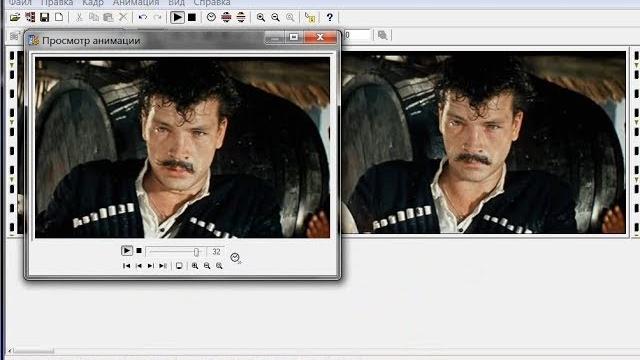
Task: Zoom out using main toolbar magnifier
Action: pyautogui.click(x=276, y=17)
